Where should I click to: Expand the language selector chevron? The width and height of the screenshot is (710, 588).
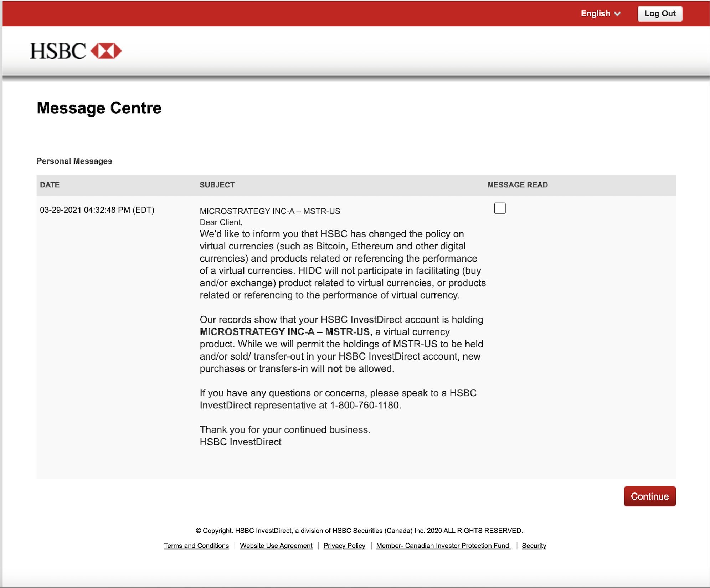point(618,13)
